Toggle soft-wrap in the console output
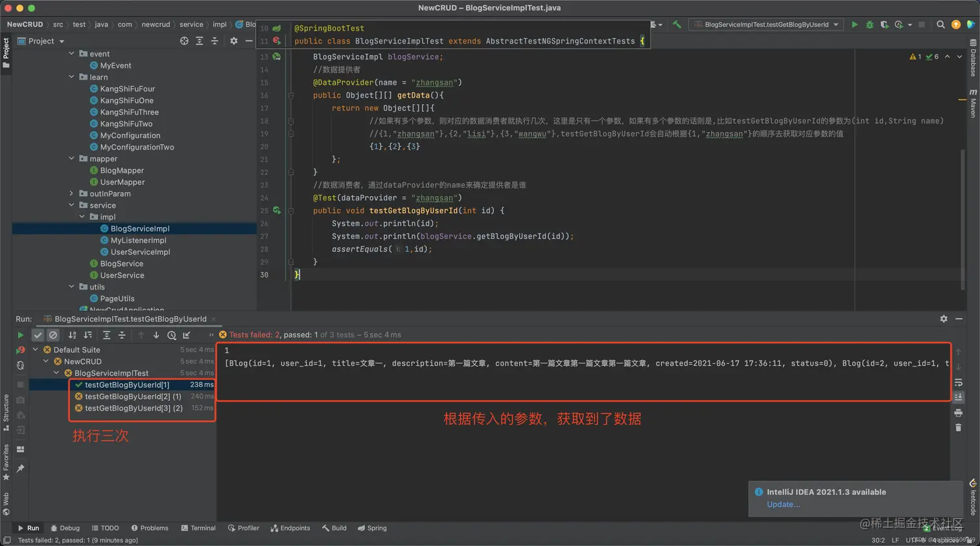This screenshot has width=980, height=546. [x=959, y=382]
